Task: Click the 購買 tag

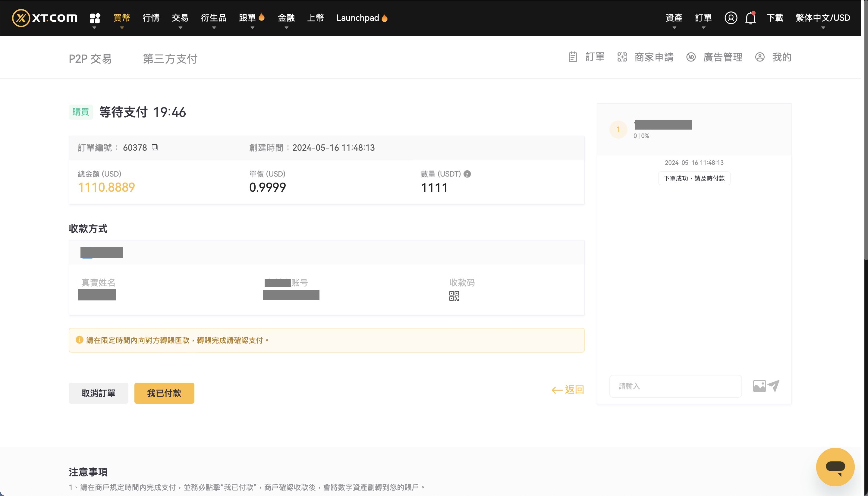Action: tap(81, 112)
